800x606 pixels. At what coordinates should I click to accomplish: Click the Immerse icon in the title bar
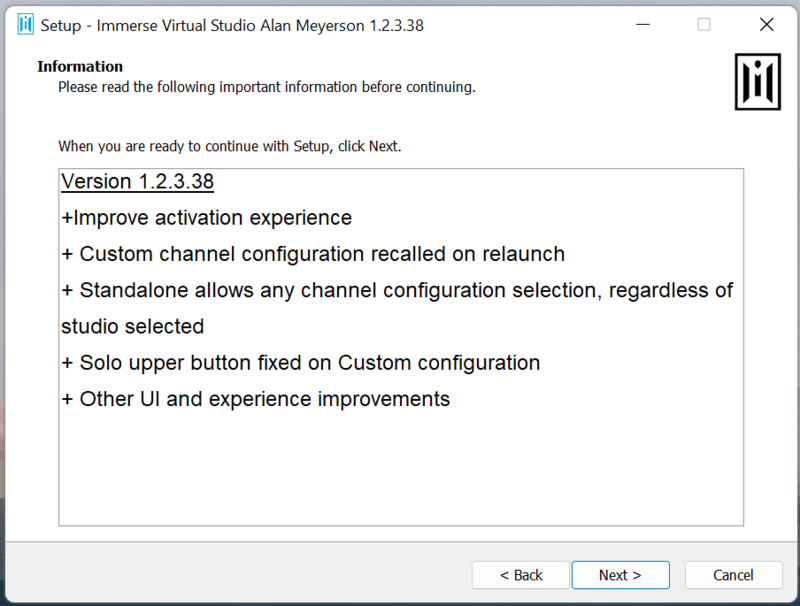click(25, 25)
